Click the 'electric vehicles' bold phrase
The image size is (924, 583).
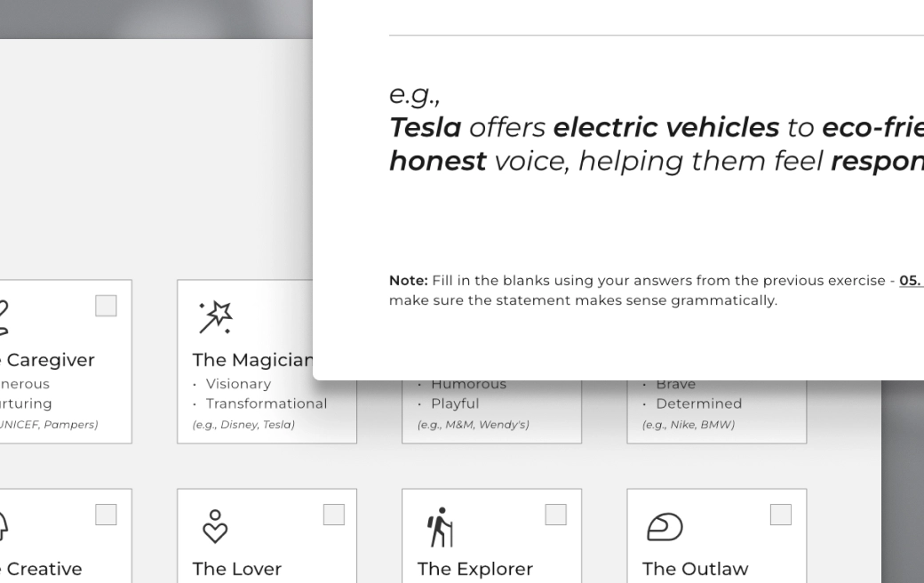click(x=666, y=127)
